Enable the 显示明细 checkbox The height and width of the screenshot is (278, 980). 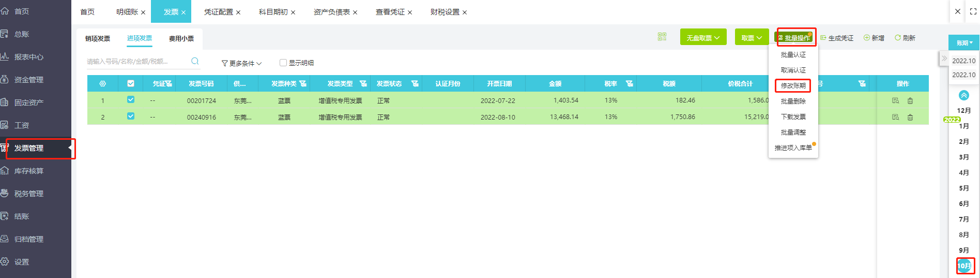pyautogui.click(x=283, y=63)
